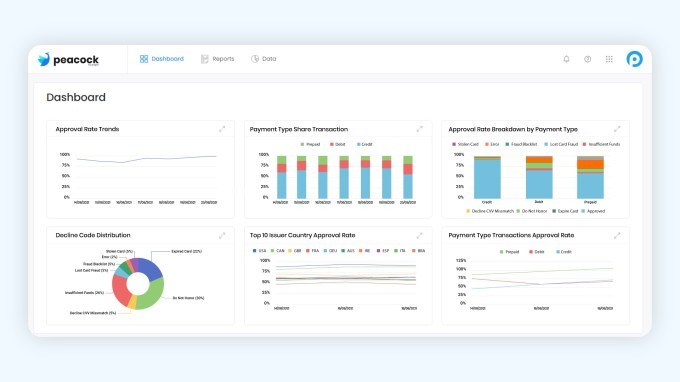The width and height of the screenshot is (680, 382).
Task: Open the user profile avatar
Action: pyautogui.click(x=634, y=59)
